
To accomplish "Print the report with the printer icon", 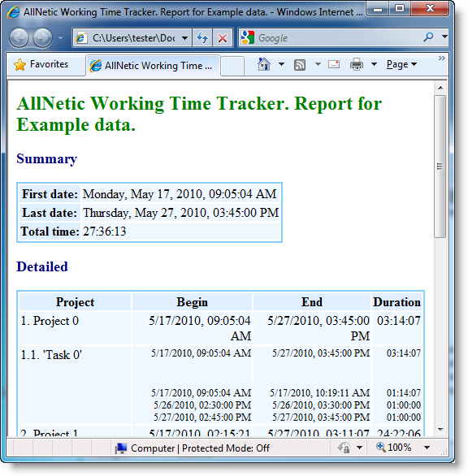I will (357, 64).
